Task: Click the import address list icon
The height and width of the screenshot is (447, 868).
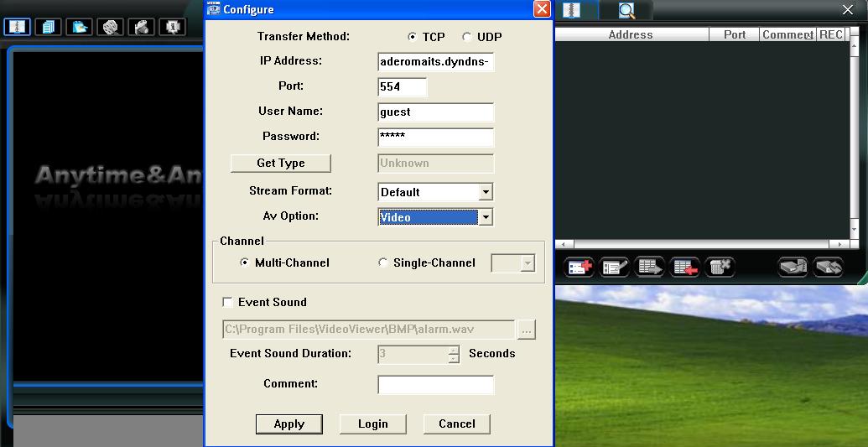Action: pyautogui.click(x=684, y=267)
